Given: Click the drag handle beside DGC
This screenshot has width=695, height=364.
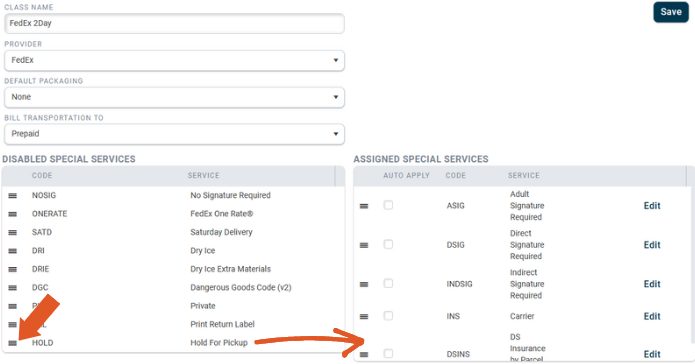Looking at the screenshot, I should 12,288.
